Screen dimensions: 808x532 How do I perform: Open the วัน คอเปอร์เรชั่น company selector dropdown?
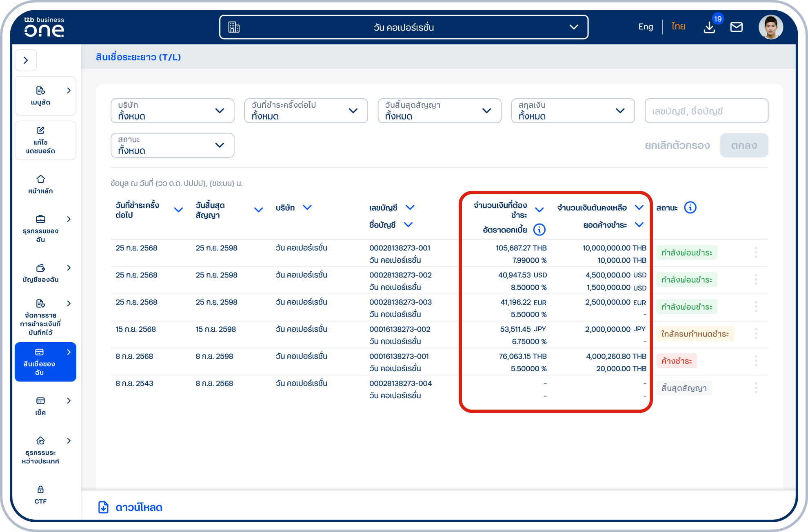click(x=403, y=27)
